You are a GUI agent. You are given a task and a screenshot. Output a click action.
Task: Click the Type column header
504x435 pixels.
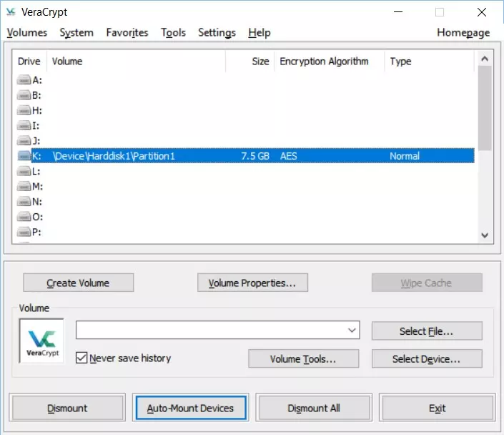(x=429, y=61)
